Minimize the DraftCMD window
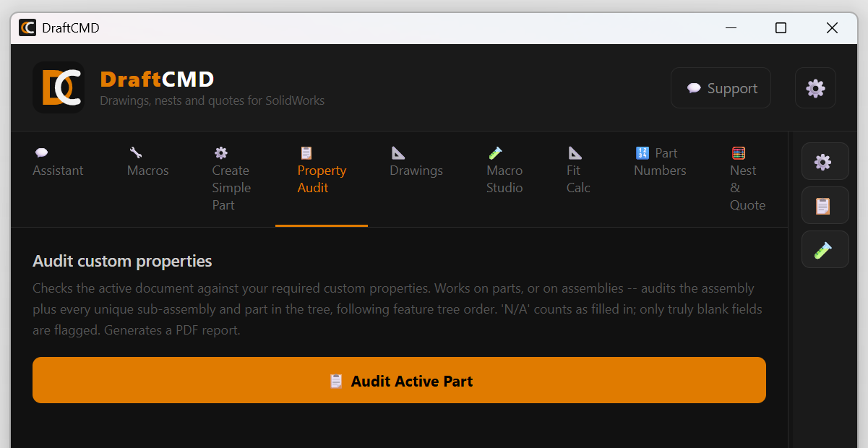868x448 pixels. (731, 28)
